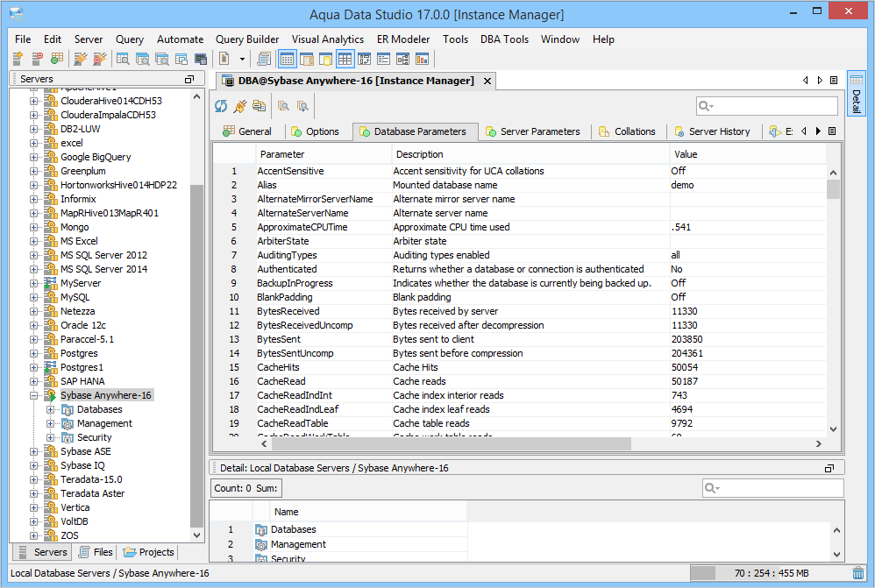
Task: Click the dark terminal window icon in main toolbar
Action: [201, 59]
